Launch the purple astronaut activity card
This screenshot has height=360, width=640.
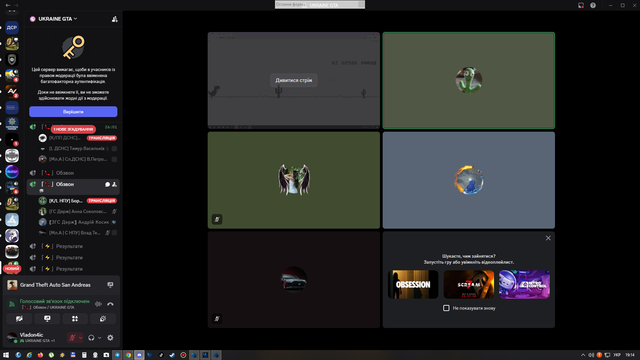click(524, 284)
